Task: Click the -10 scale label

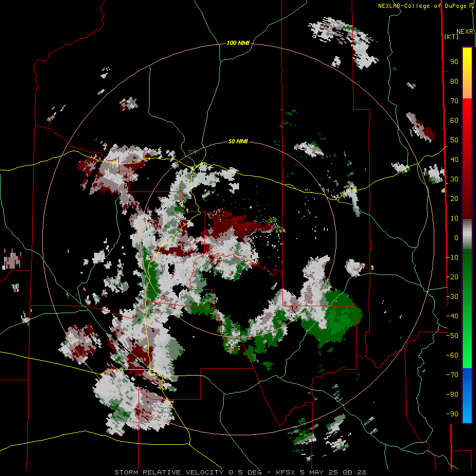Action: click(452, 258)
